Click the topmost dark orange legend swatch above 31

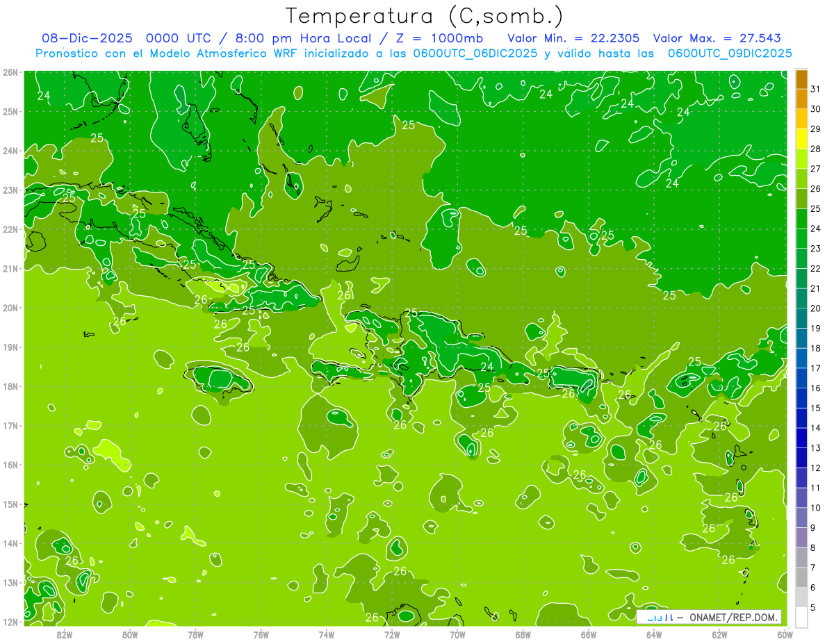[x=801, y=79]
